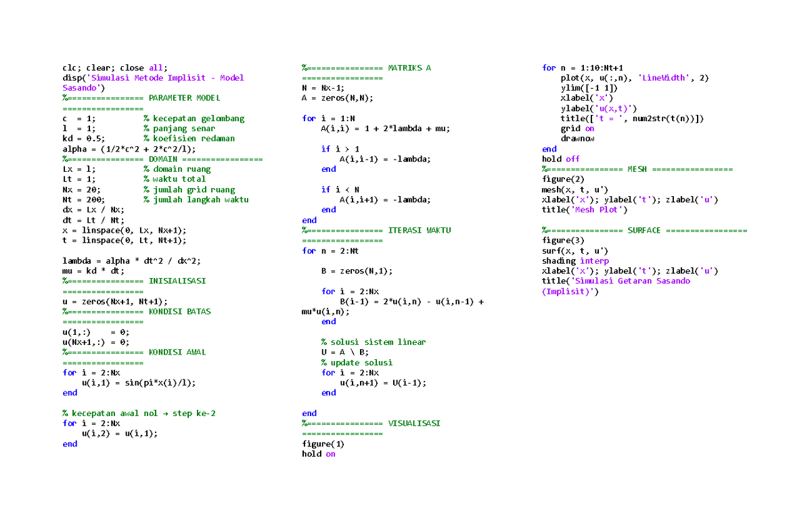Select the 'DOMAIN' section header comment
The image size is (812, 531).
(x=162, y=159)
